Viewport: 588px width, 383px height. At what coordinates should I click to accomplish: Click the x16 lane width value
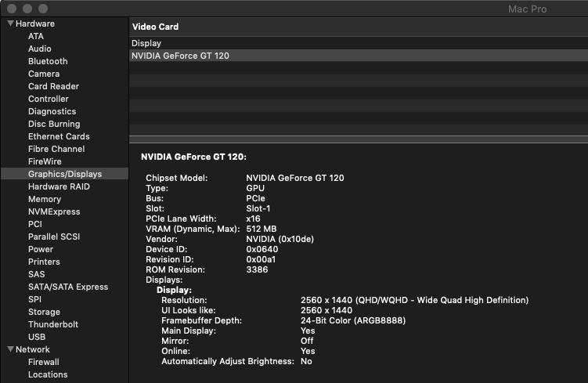253,219
